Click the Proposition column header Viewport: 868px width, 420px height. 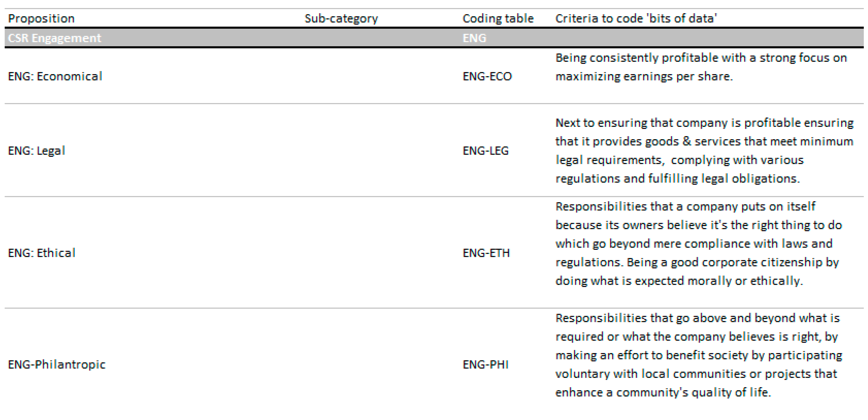[41, 19]
